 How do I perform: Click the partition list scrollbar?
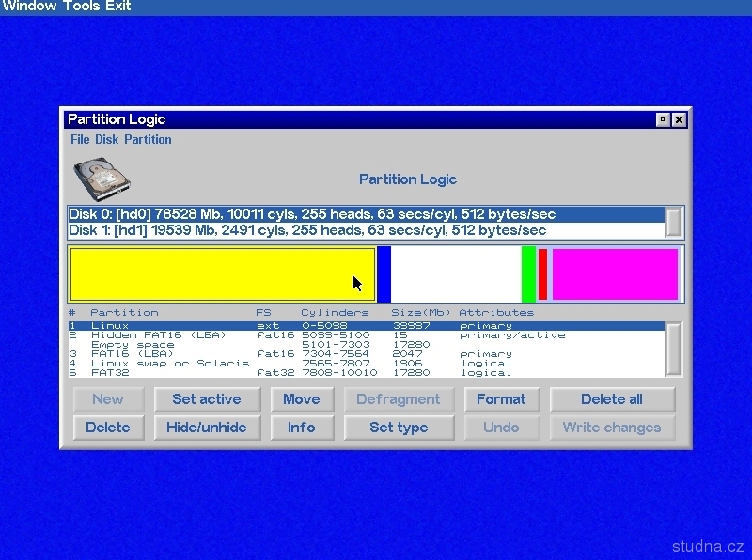(x=673, y=350)
